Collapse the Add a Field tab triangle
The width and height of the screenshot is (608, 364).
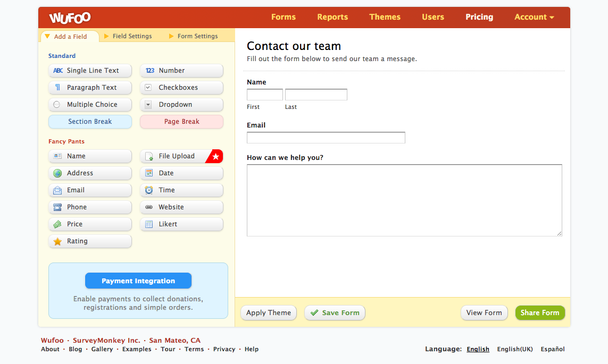[x=47, y=36]
